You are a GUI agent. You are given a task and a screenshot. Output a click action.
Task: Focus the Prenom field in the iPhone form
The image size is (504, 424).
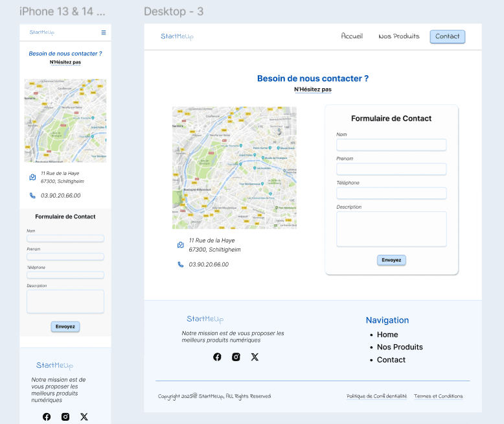[65, 257]
